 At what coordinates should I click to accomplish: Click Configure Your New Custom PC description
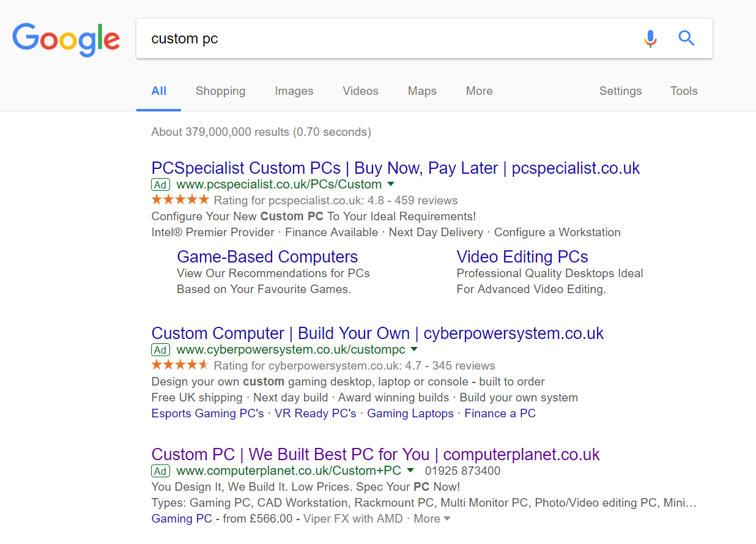point(314,216)
